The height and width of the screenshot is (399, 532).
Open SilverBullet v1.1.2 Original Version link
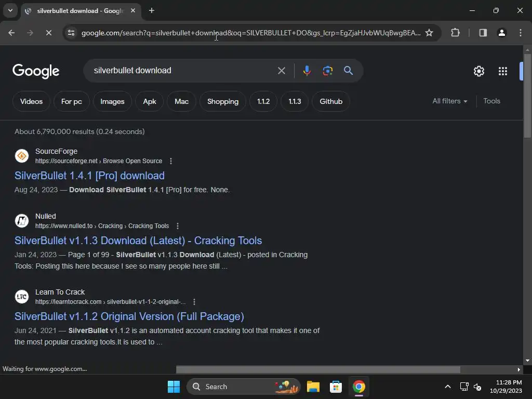coord(129,316)
